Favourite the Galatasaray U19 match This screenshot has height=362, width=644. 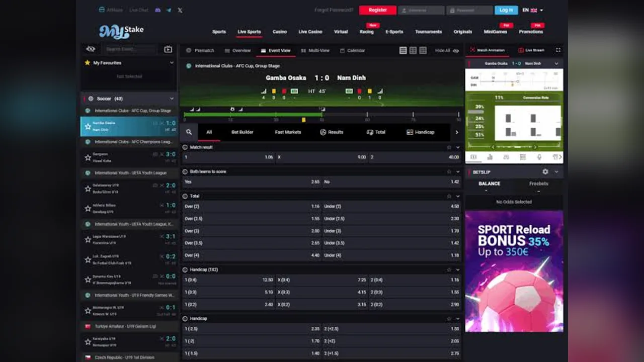click(x=88, y=189)
